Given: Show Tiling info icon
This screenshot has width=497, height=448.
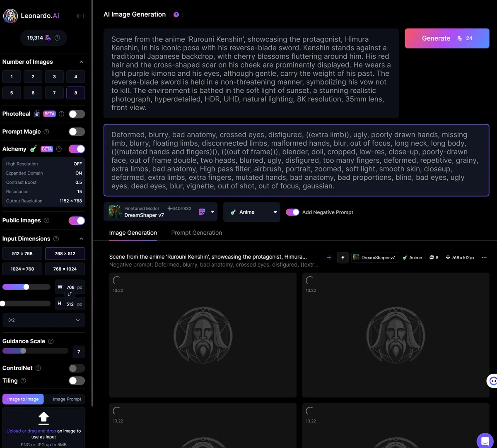Looking at the screenshot, I should (23, 381).
